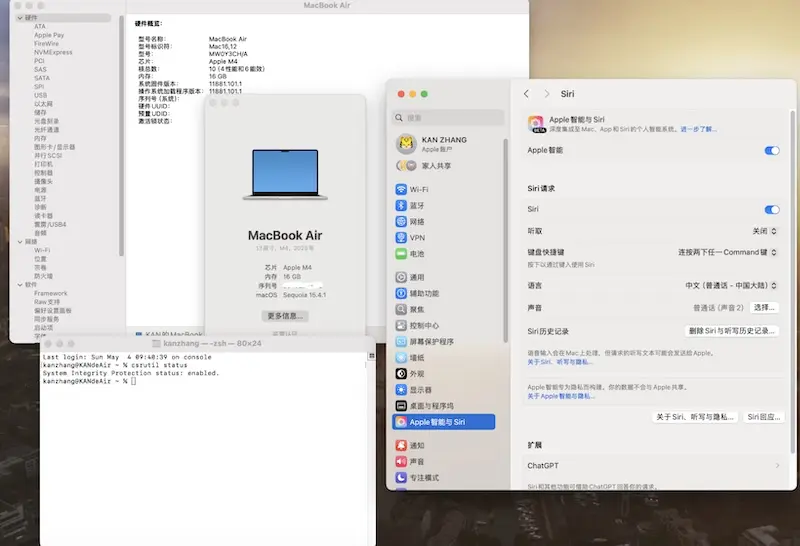The height and width of the screenshot is (546, 800).
Task: Click the System Information sidebar scrollbar
Action: (x=121, y=135)
